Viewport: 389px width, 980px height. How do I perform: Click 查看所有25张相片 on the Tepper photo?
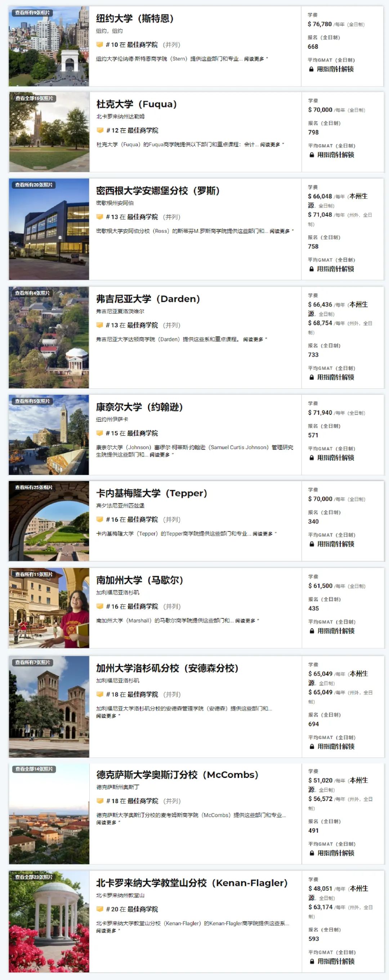point(33,487)
